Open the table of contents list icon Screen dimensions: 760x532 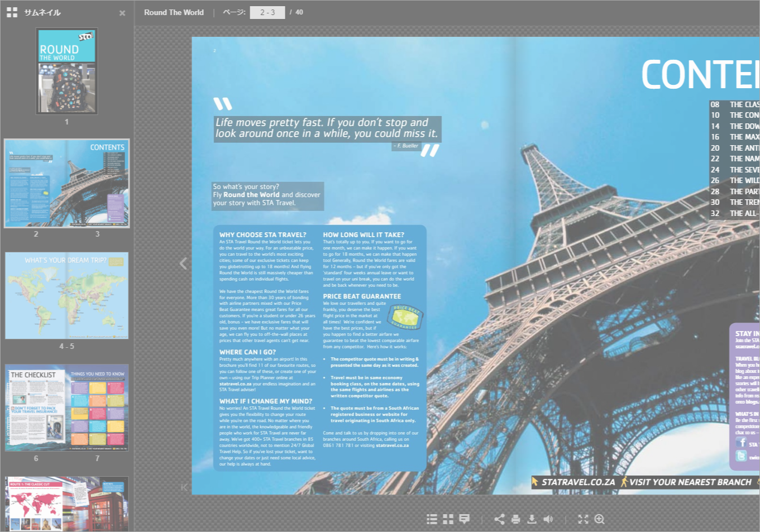[x=432, y=519]
